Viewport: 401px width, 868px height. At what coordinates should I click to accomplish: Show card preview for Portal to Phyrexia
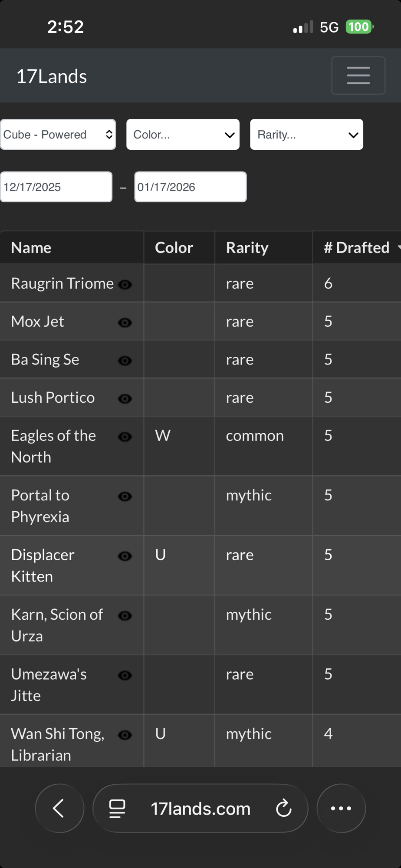pyautogui.click(x=125, y=496)
